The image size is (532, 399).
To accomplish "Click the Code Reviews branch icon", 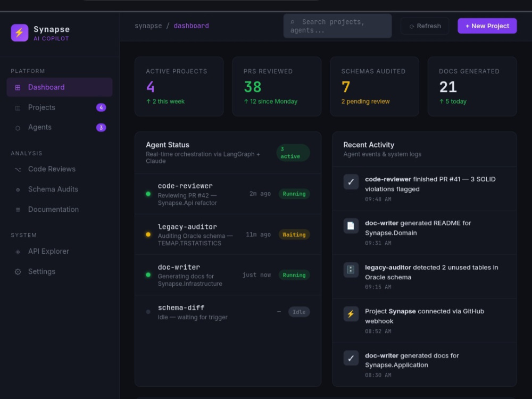I will pyautogui.click(x=18, y=169).
